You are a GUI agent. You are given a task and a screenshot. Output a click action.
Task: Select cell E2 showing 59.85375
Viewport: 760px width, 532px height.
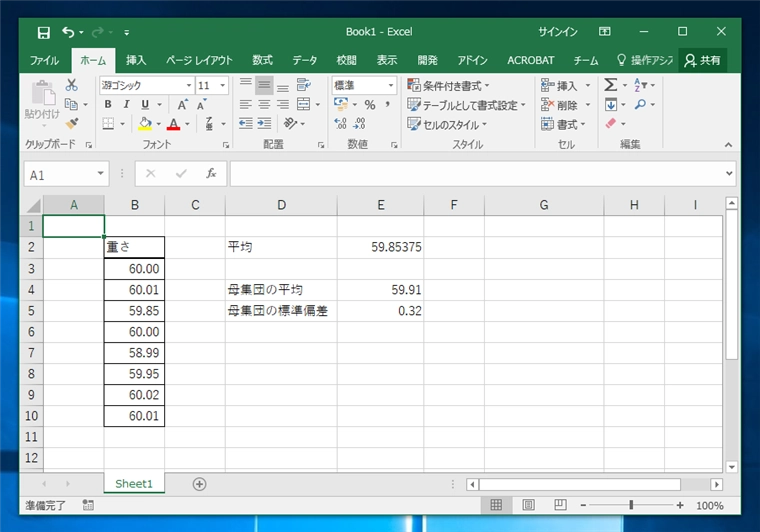(x=380, y=247)
